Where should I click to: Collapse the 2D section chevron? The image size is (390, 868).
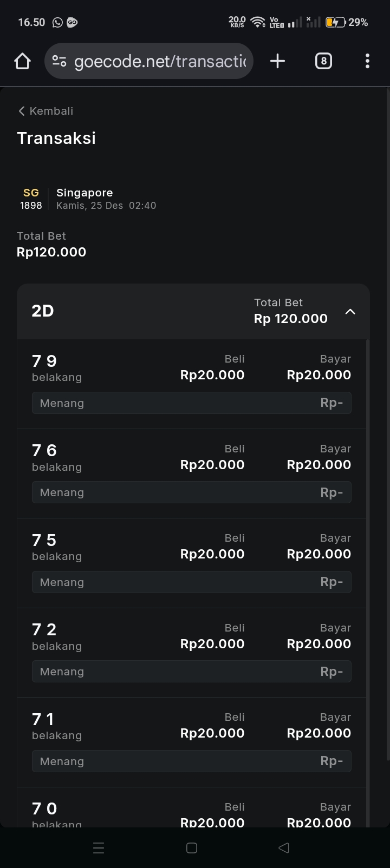point(350,312)
